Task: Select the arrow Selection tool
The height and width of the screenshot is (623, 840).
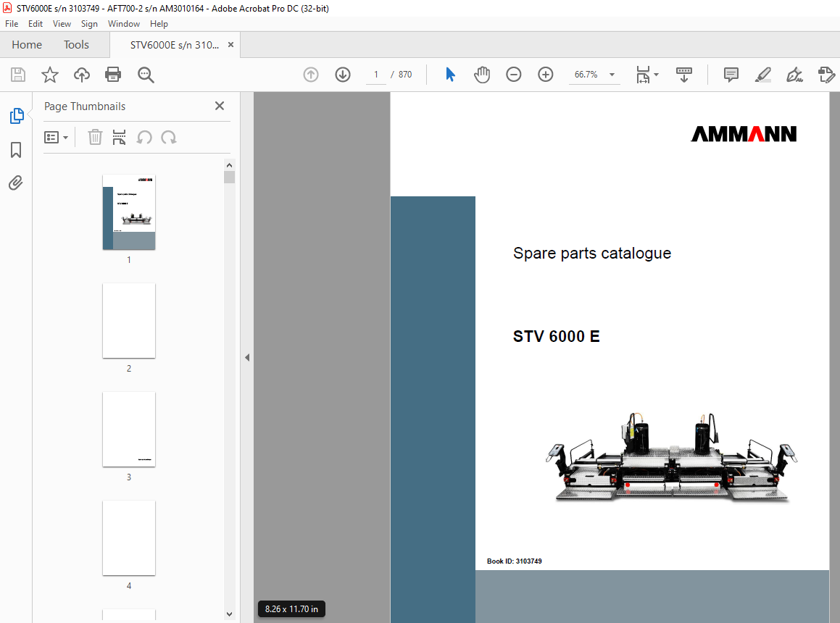Action: pos(450,75)
